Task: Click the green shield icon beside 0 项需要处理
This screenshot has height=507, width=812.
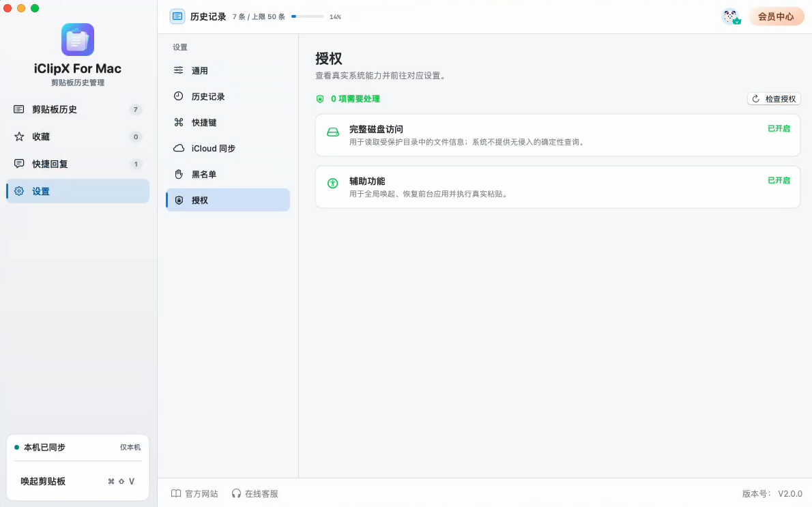Action: (320, 99)
